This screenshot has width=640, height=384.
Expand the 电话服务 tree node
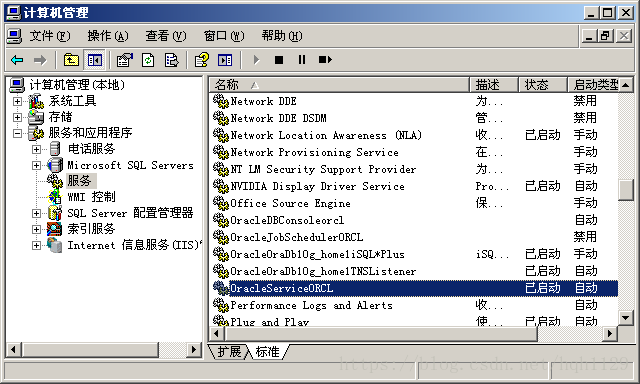coord(36,149)
